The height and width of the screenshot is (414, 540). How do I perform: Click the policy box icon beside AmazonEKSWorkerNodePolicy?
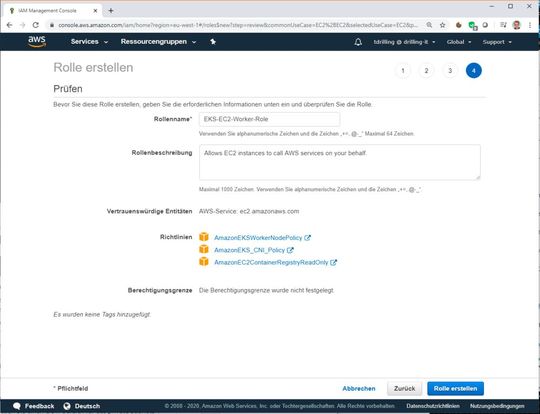pyautogui.click(x=204, y=237)
